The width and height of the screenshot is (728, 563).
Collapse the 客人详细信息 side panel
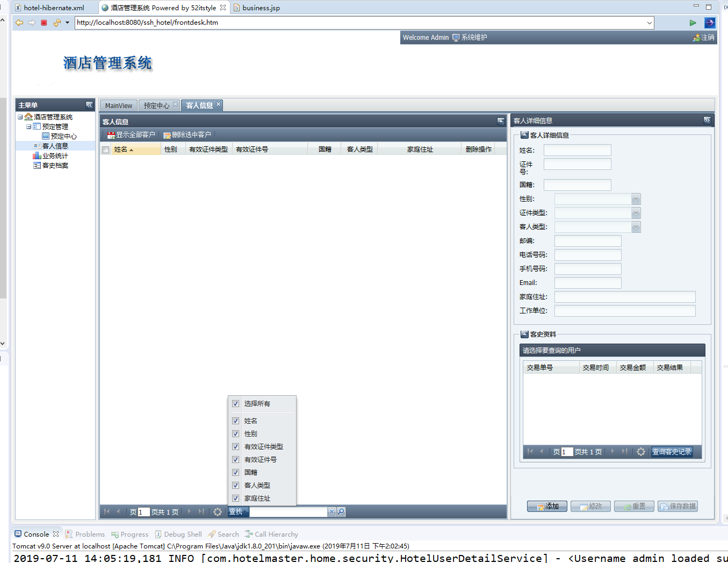click(707, 120)
